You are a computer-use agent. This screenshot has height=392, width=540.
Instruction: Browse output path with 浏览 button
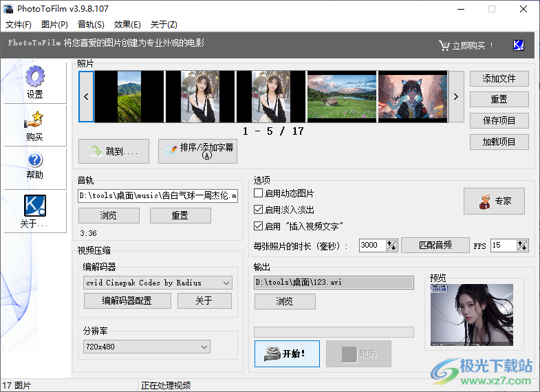tap(285, 301)
